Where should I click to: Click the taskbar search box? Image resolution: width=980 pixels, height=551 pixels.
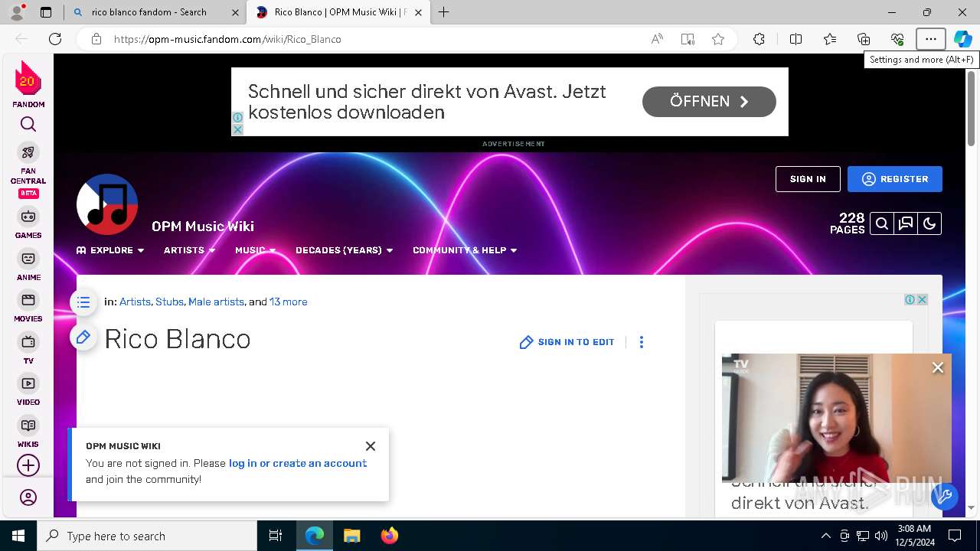click(x=147, y=536)
